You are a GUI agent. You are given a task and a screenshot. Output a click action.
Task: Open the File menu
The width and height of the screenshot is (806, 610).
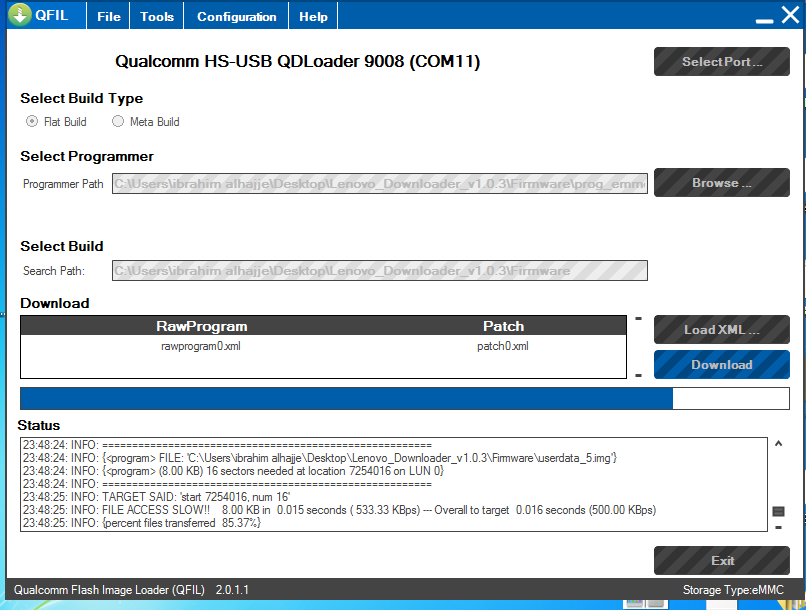point(108,16)
